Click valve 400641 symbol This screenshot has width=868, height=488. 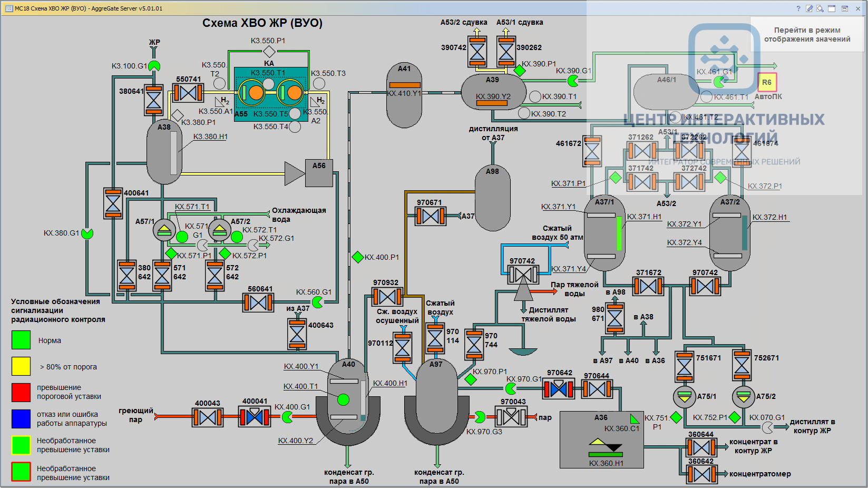[x=113, y=203]
